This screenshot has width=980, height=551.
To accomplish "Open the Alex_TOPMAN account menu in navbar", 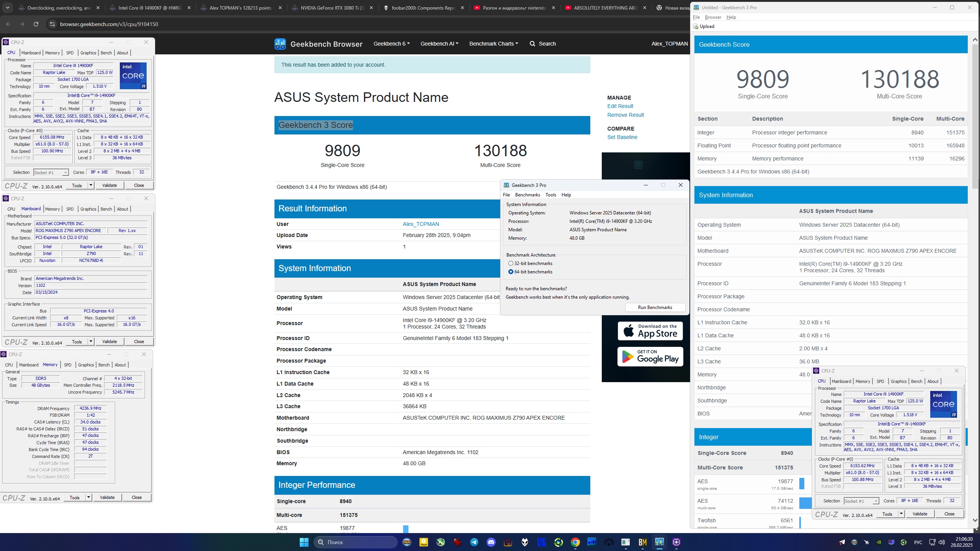I will (670, 44).
